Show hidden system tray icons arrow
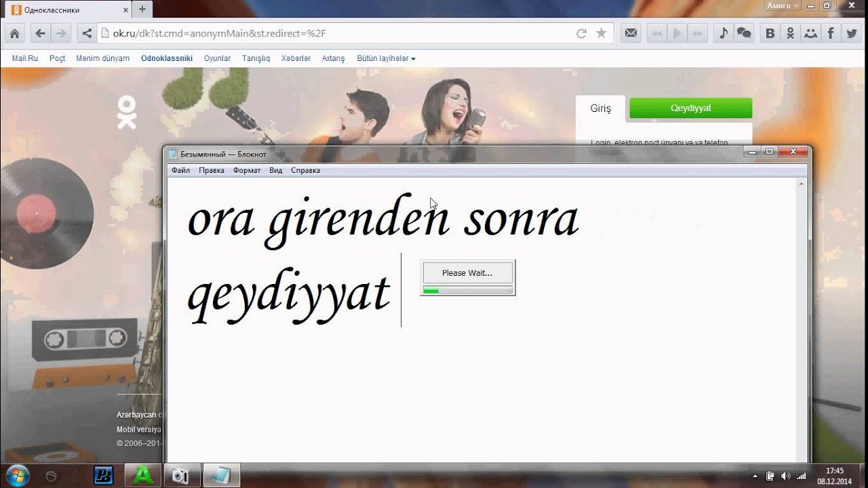The width and height of the screenshot is (868, 488). coord(755,476)
